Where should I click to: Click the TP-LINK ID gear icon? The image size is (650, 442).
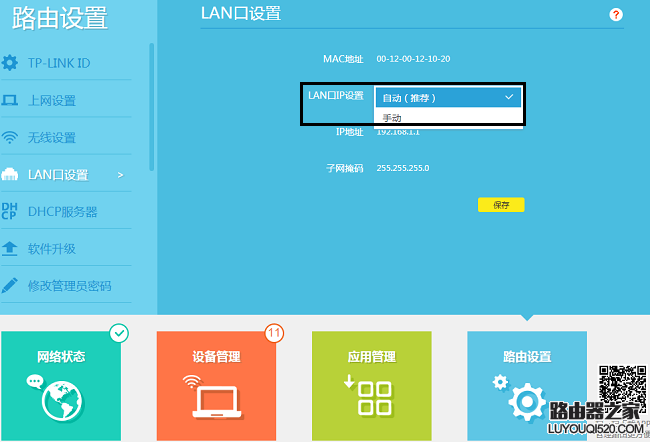[10, 63]
